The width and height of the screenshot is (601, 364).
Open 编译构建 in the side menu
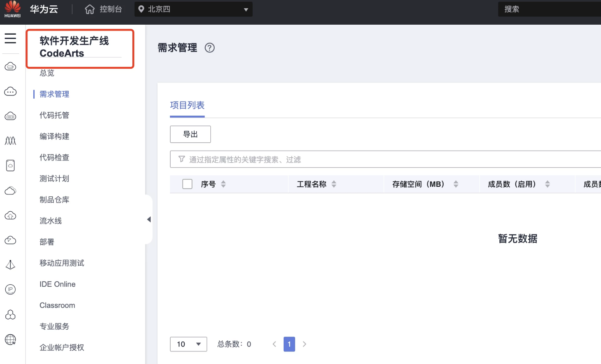54,136
